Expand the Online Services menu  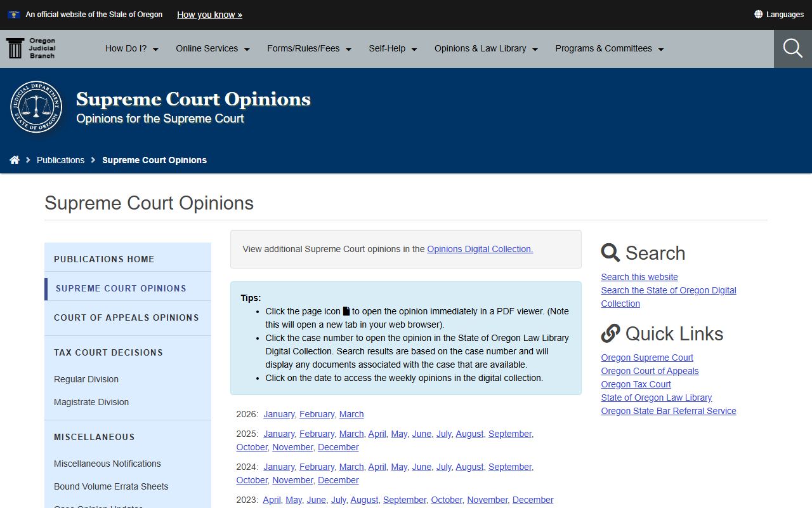coord(213,48)
